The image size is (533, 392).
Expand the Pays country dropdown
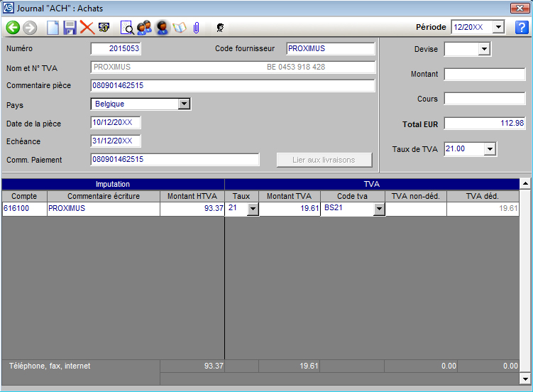coord(184,104)
